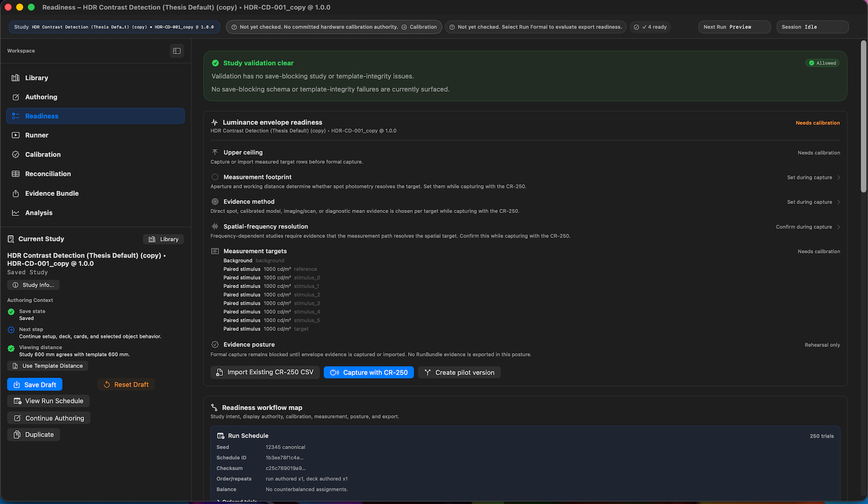Click the Current Study document icon
This screenshot has height=504, width=868.
coord(11,239)
